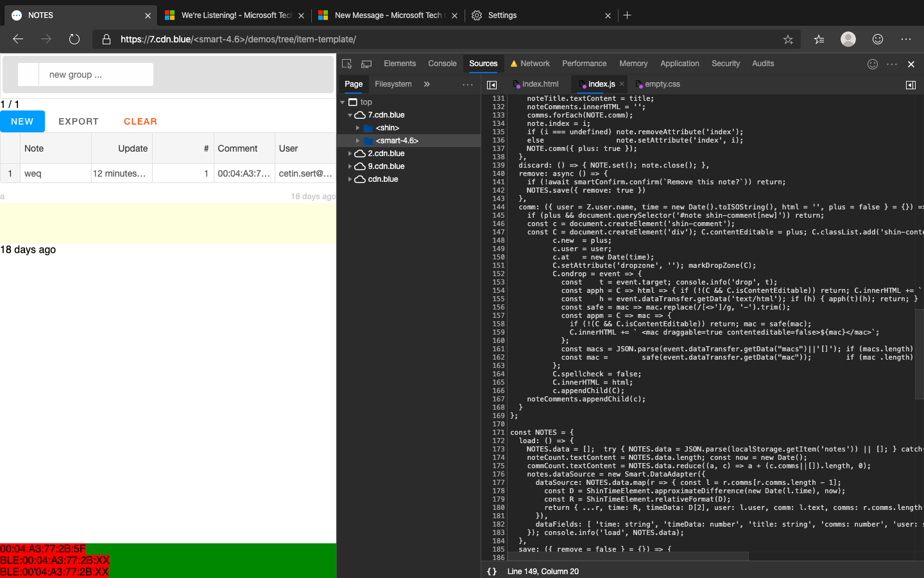The height and width of the screenshot is (578, 924).
Task: Select the Inspect element tool in DevTools
Action: [346, 64]
